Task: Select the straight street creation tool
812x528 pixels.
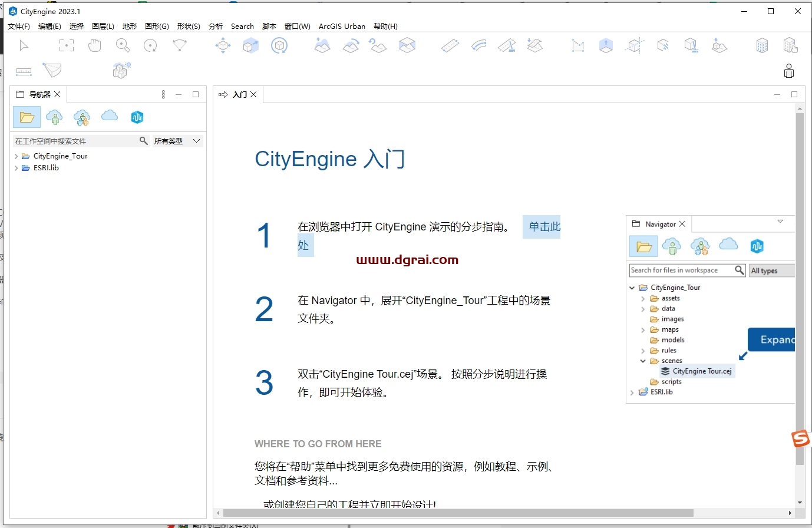Action: pos(450,45)
